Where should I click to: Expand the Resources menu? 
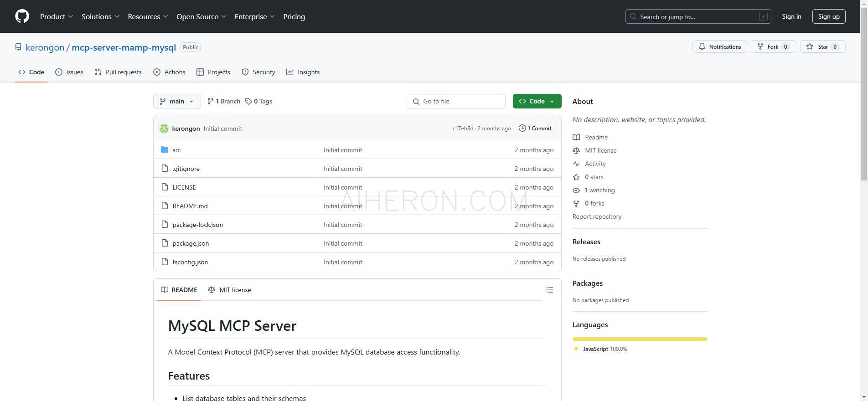click(x=148, y=16)
